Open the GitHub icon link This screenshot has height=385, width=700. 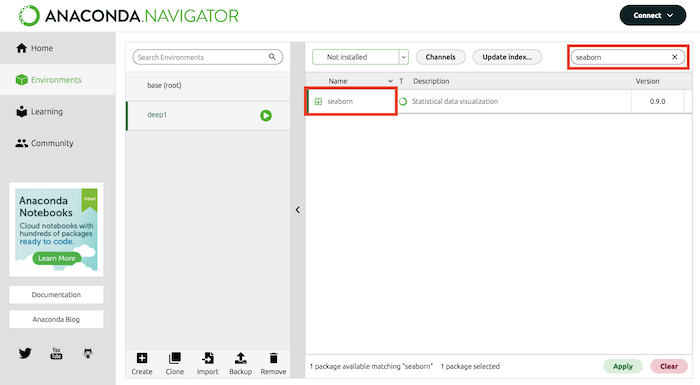pos(88,353)
